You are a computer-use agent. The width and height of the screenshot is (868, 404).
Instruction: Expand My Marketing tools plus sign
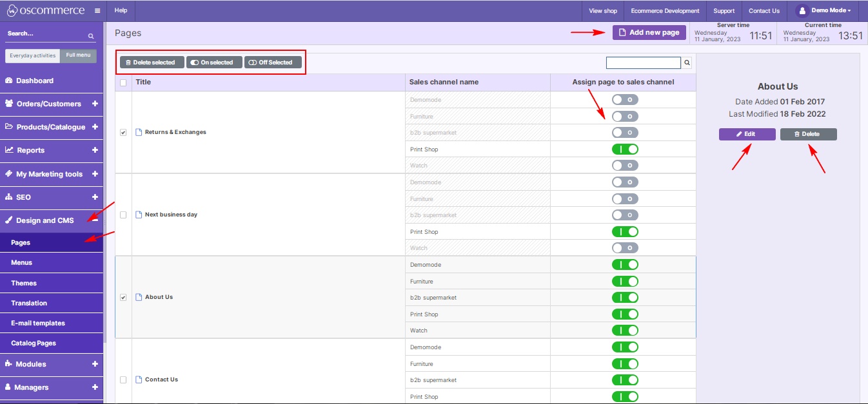95,174
